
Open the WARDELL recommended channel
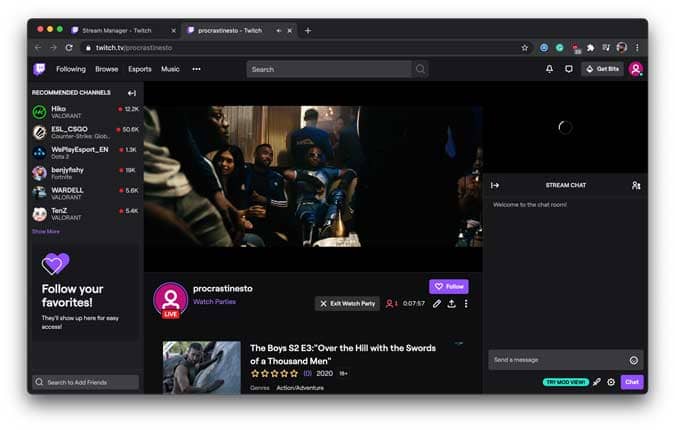(86, 193)
